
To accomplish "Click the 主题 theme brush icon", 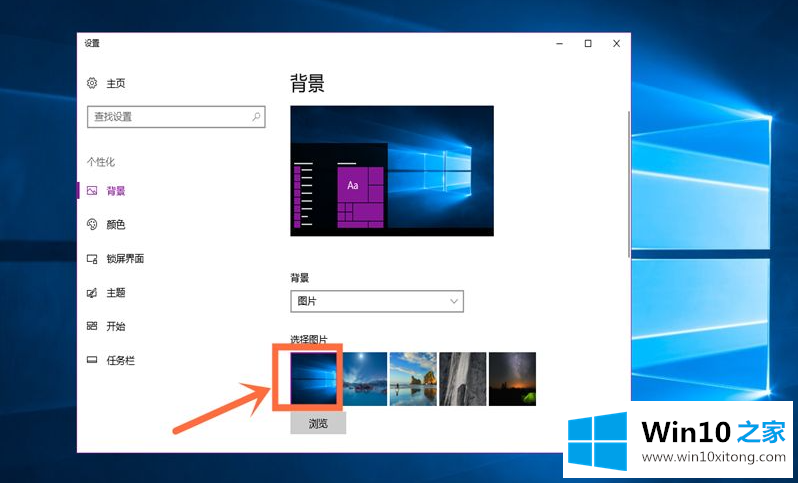I will (92, 293).
